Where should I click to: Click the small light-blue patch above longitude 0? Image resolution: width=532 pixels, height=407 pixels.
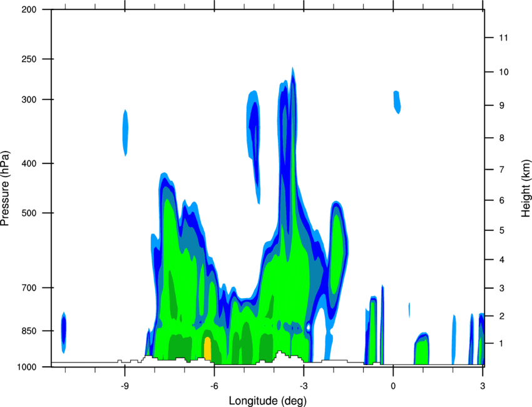click(x=397, y=102)
